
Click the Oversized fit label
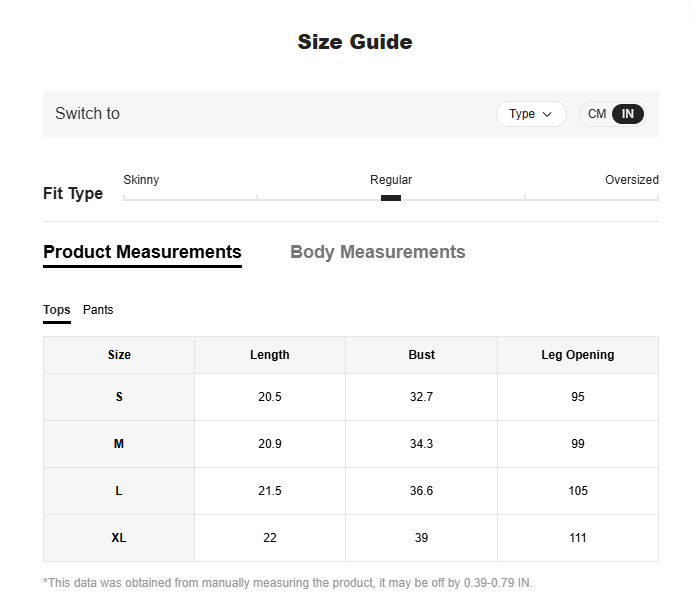632,180
